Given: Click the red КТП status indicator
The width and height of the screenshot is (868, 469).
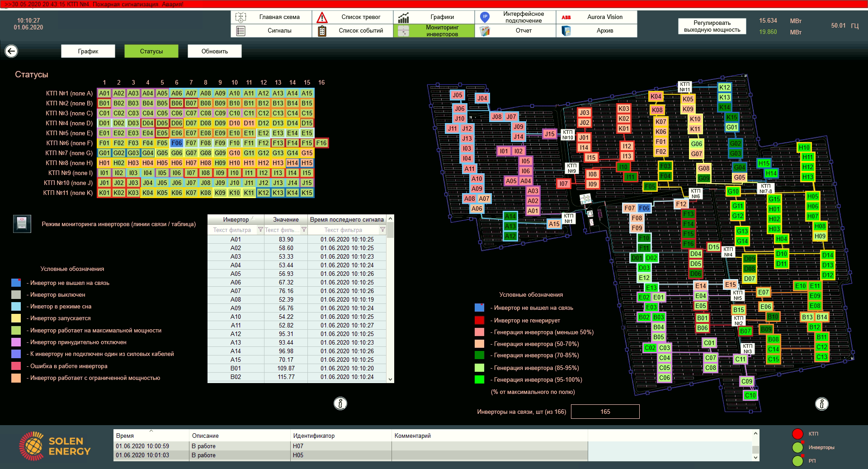Looking at the screenshot, I should pyautogui.click(x=797, y=434).
